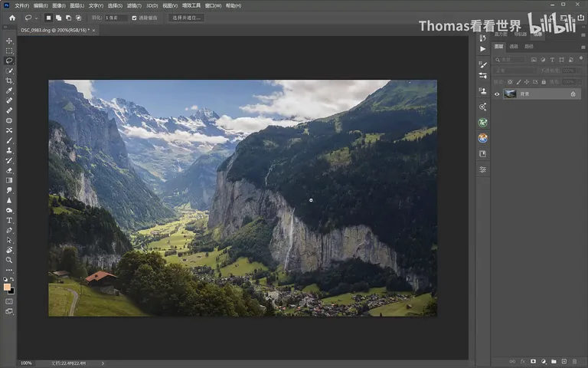Viewport: 588px width, 368px height.
Task: Select the Quick Selection tool
Action: tap(9, 71)
